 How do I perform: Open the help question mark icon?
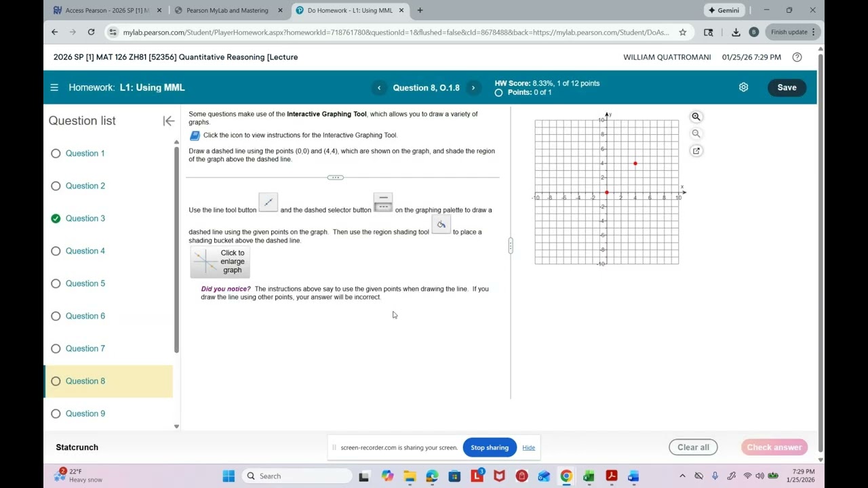click(x=797, y=57)
